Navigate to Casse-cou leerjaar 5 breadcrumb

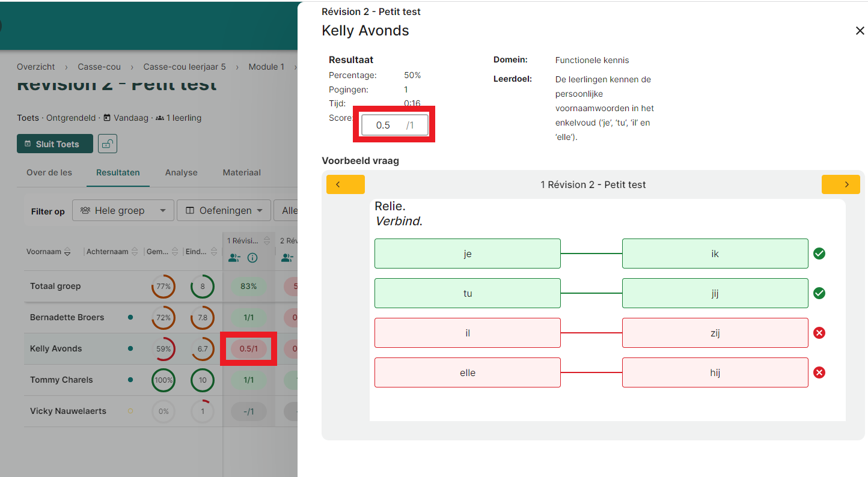[x=185, y=67]
